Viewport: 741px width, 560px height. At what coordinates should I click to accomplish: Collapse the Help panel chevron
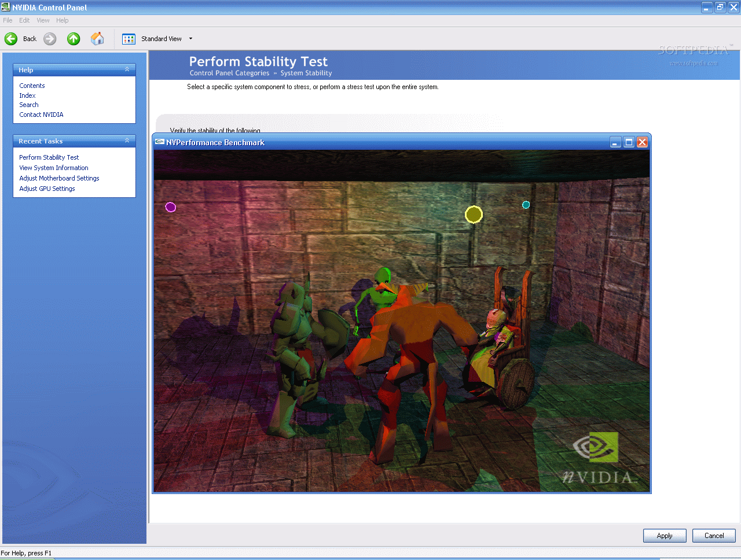coord(127,69)
